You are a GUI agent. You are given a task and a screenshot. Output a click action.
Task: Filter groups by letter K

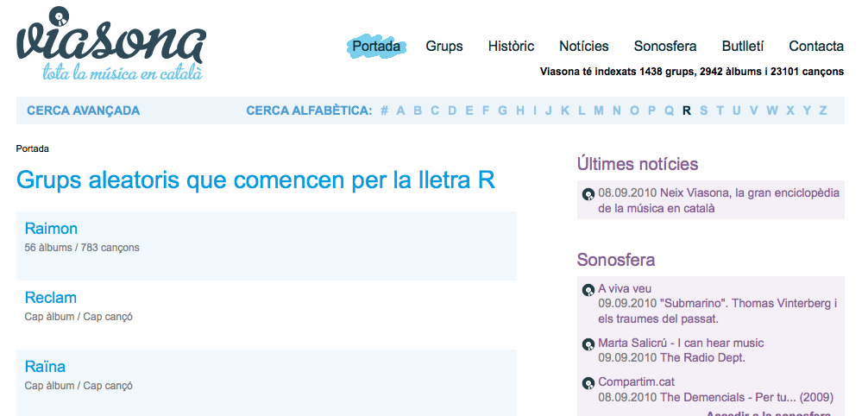[x=565, y=110]
